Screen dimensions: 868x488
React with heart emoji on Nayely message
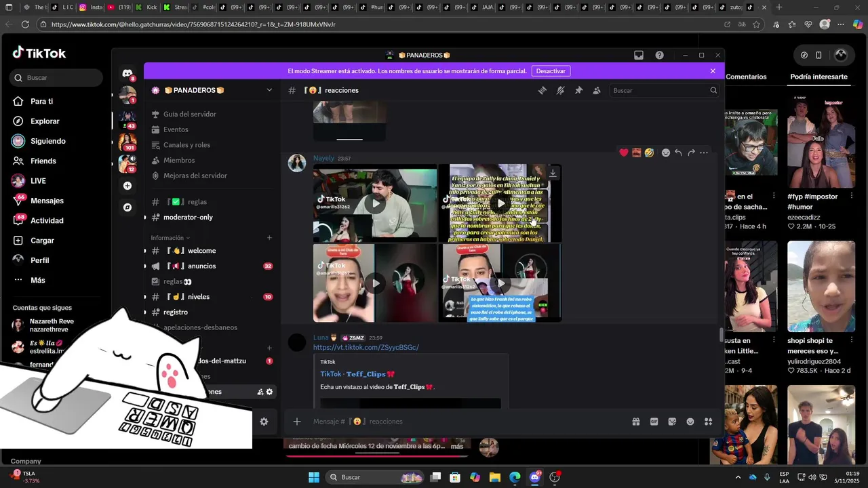coord(624,152)
